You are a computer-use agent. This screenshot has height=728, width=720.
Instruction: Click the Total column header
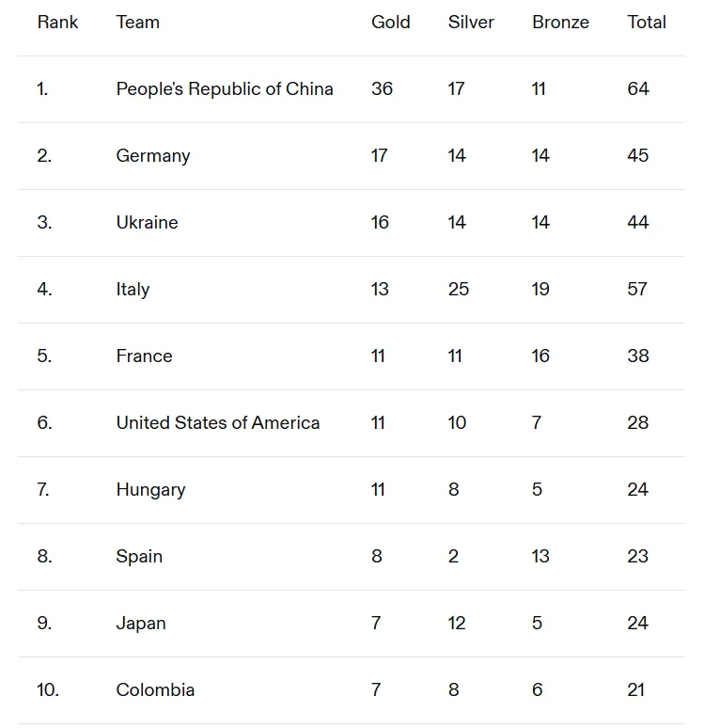pos(647,23)
